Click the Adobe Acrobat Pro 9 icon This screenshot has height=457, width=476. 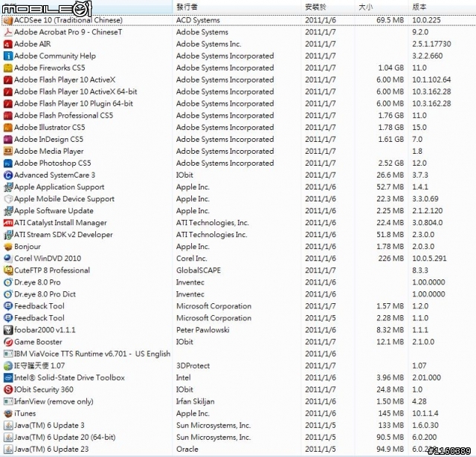click(x=8, y=32)
